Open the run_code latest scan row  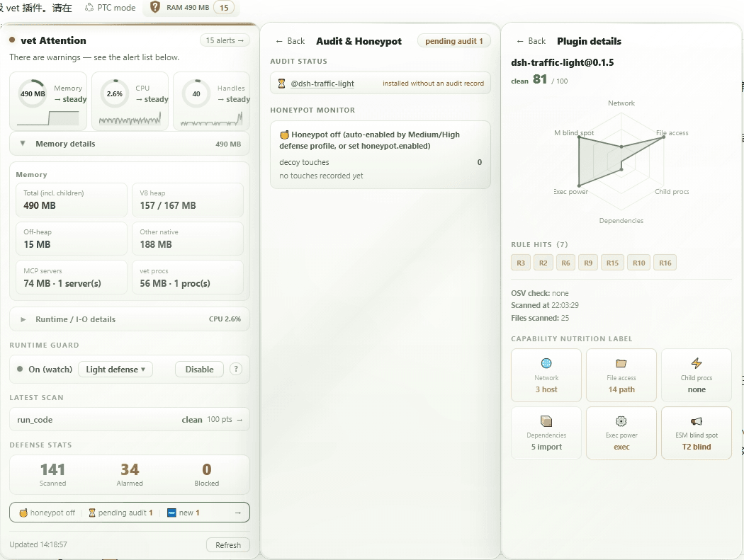(x=130, y=420)
